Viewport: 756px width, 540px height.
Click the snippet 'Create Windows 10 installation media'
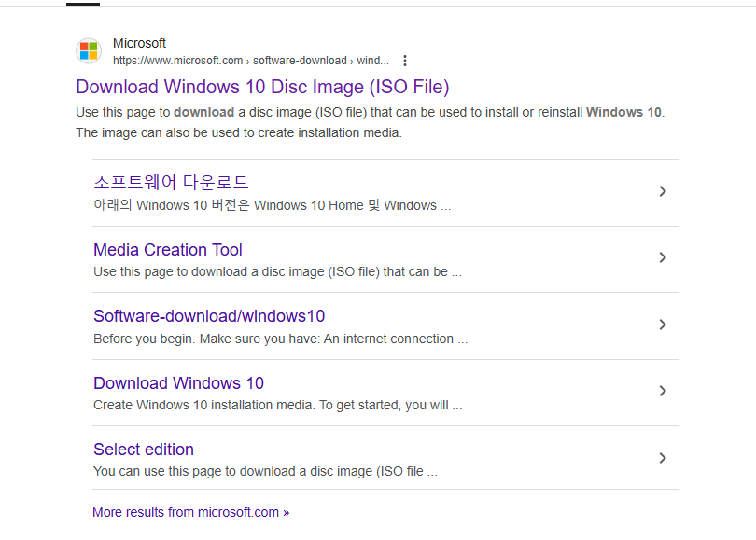[278, 405]
